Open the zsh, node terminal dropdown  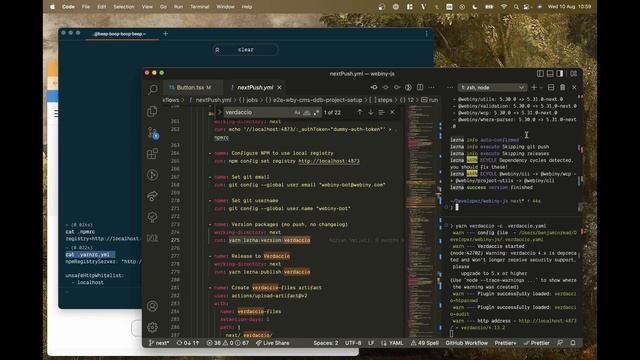(x=492, y=87)
